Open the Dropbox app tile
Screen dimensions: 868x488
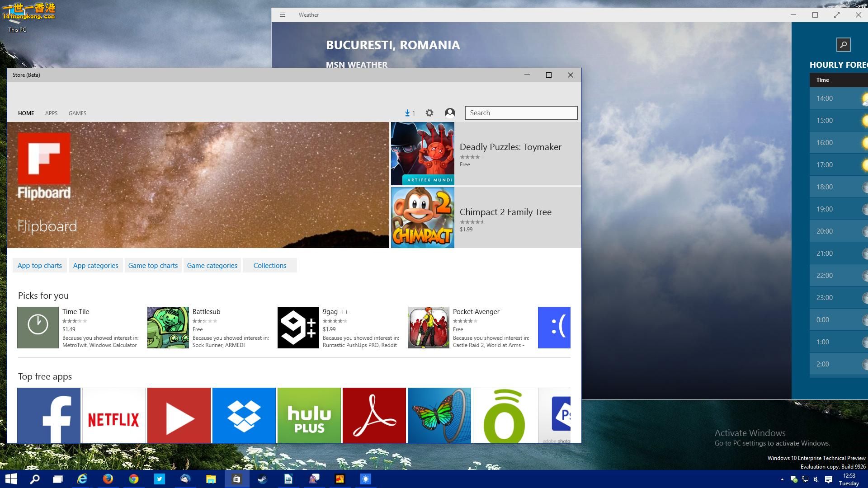pos(244,415)
